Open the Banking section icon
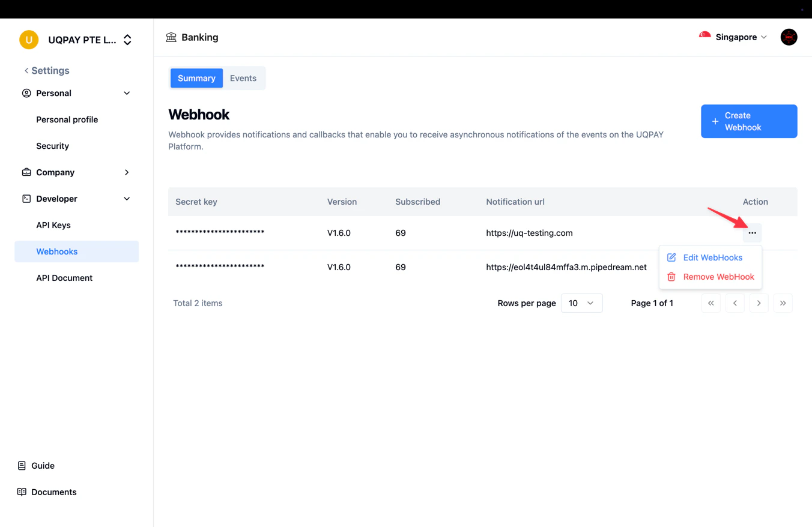Screen dimensions: 812x527 (x=172, y=37)
